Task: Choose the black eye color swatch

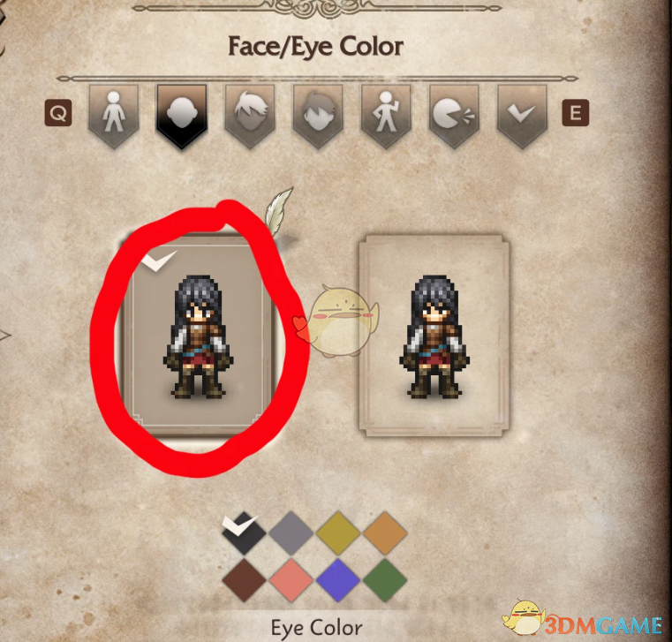Action: [x=245, y=532]
